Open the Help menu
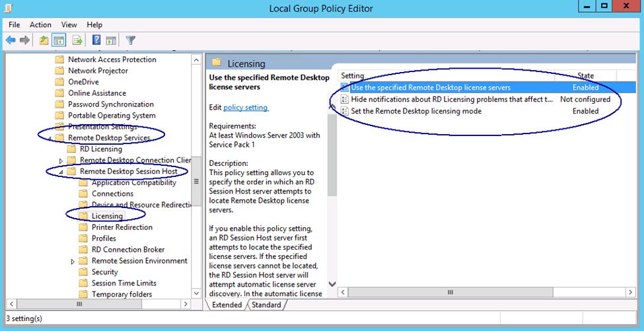The width and height of the screenshot is (644, 331). 94,24
